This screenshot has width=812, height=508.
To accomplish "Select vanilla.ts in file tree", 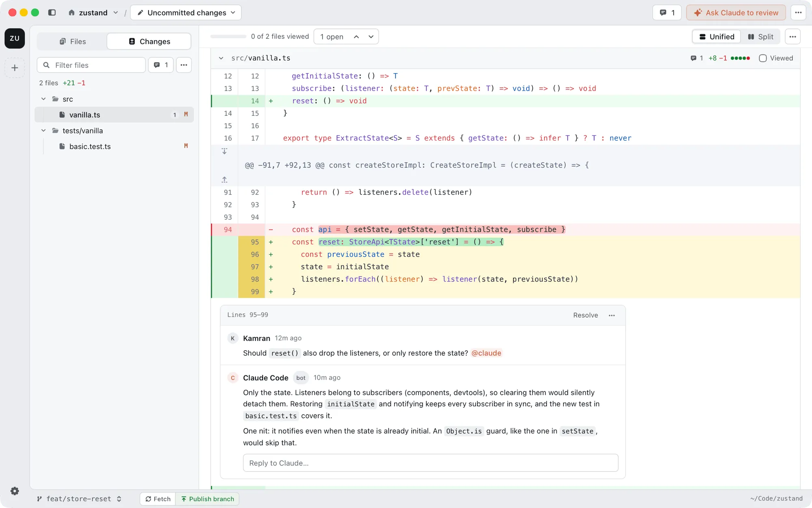I will click(x=114, y=115).
